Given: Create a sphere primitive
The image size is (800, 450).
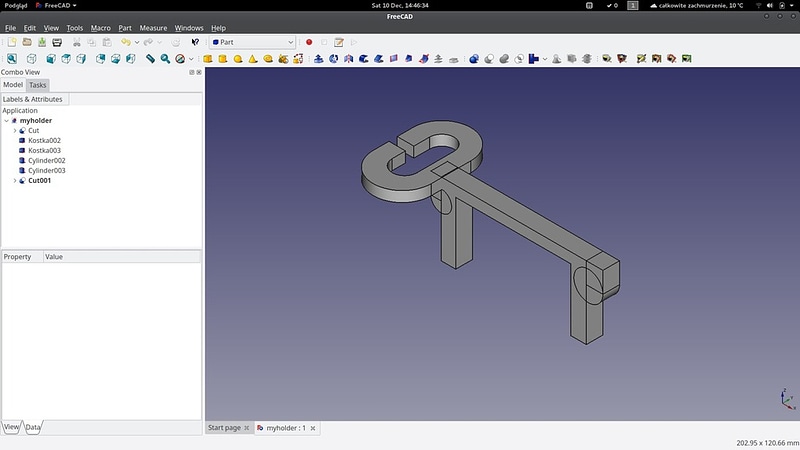Looking at the screenshot, I should click(238, 59).
